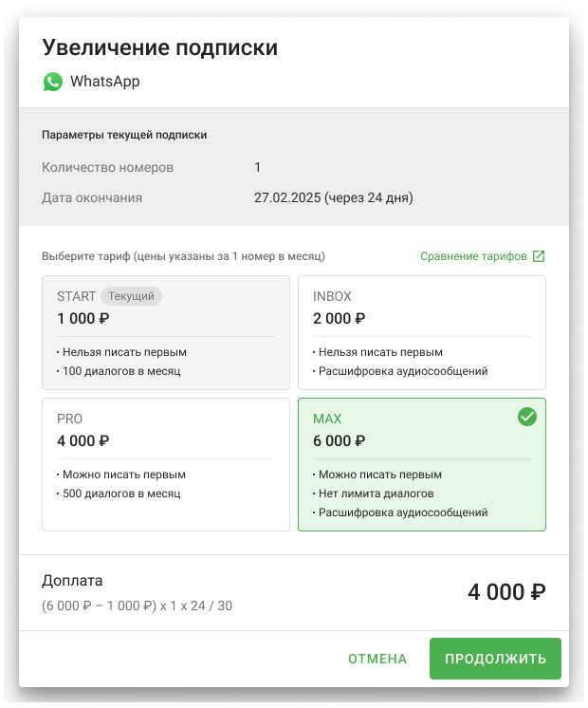Choose the PRO tariff card
The image size is (588, 708).
tap(166, 464)
